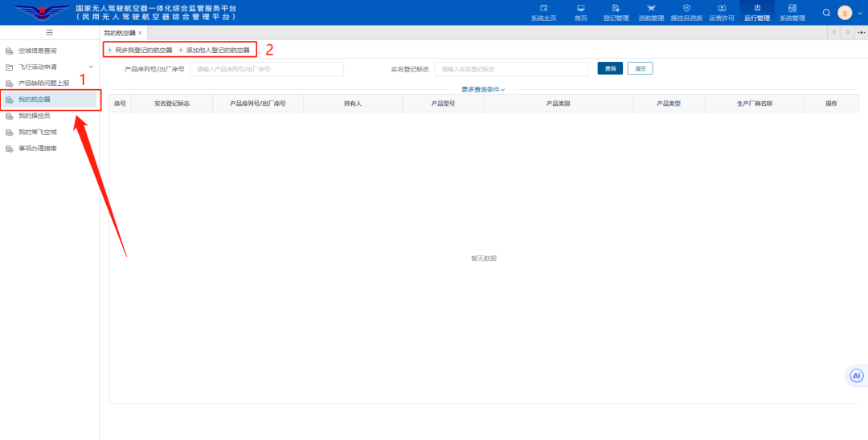This screenshot has height=440, width=868.
Task: Expand the 飞行活动申请 sidebar menu
Action: (90, 67)
